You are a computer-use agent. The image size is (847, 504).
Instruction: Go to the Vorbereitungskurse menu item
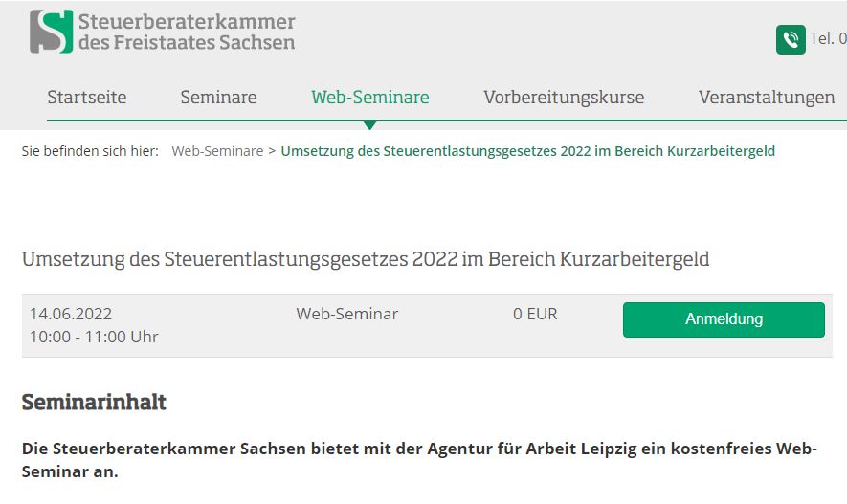pos(564,98)
